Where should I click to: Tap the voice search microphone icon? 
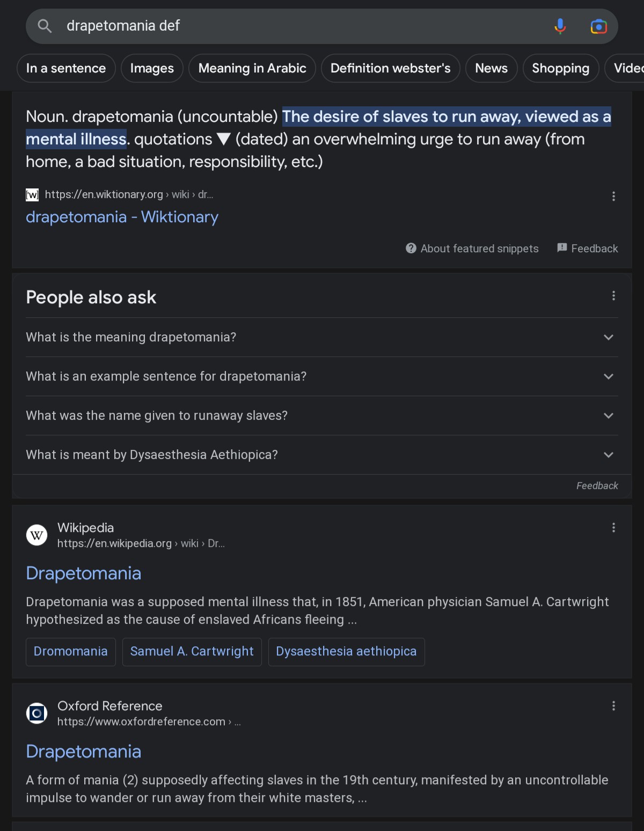pos(560,26)
